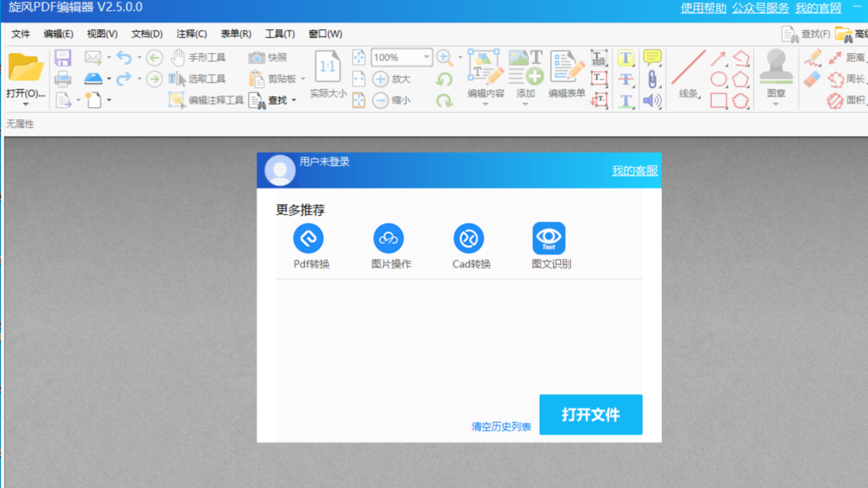Select the Cloud shape tool
The image size is (868, 488).
coord(741,101)
